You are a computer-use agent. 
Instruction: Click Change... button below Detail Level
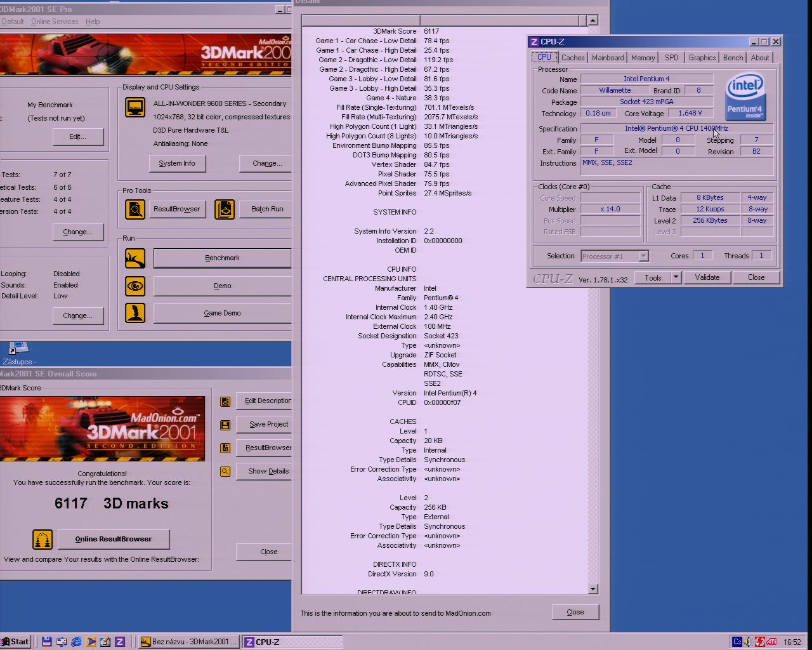pyautogui.click(x=77, y=315)
